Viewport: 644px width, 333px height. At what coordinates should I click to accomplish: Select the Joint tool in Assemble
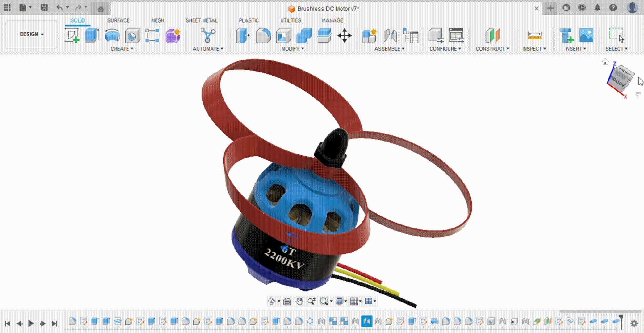[x=390, y=35]
